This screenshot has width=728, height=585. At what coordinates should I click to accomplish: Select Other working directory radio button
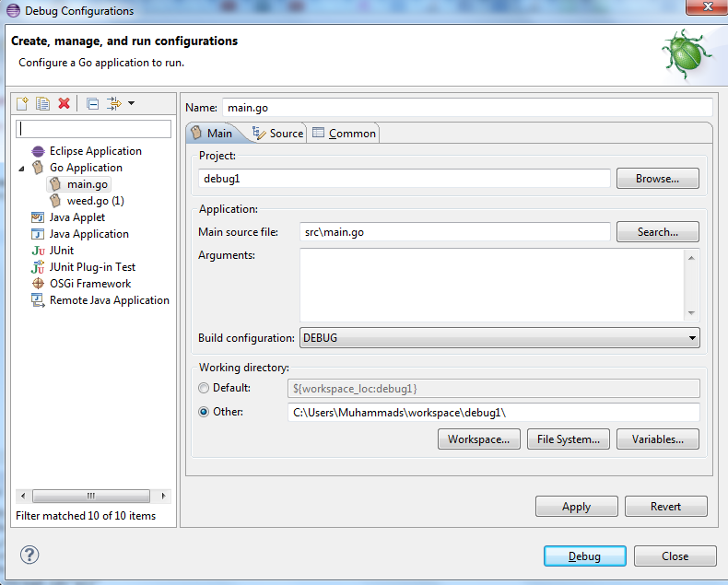click(x=204, y=412)
